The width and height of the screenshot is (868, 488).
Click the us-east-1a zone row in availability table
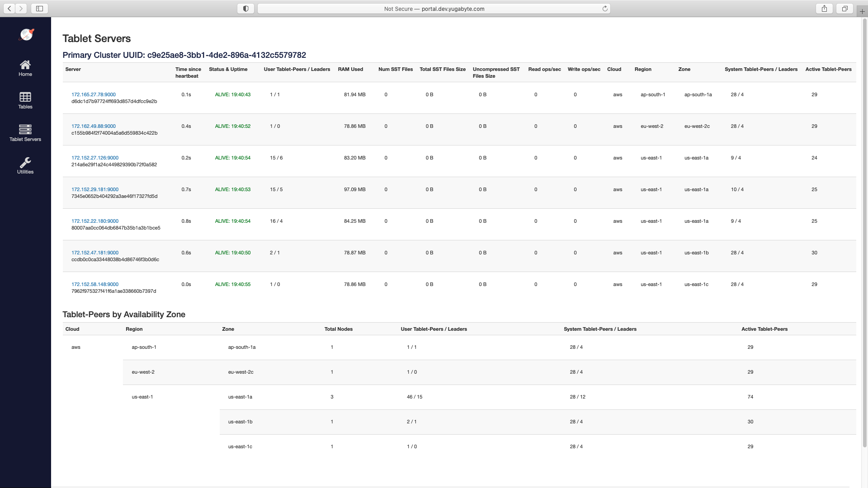241,397
